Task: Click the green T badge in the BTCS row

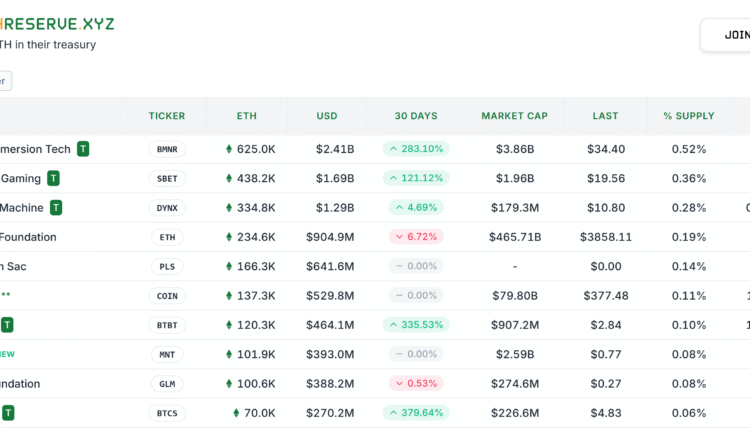Action: click(x=7, y=413)
